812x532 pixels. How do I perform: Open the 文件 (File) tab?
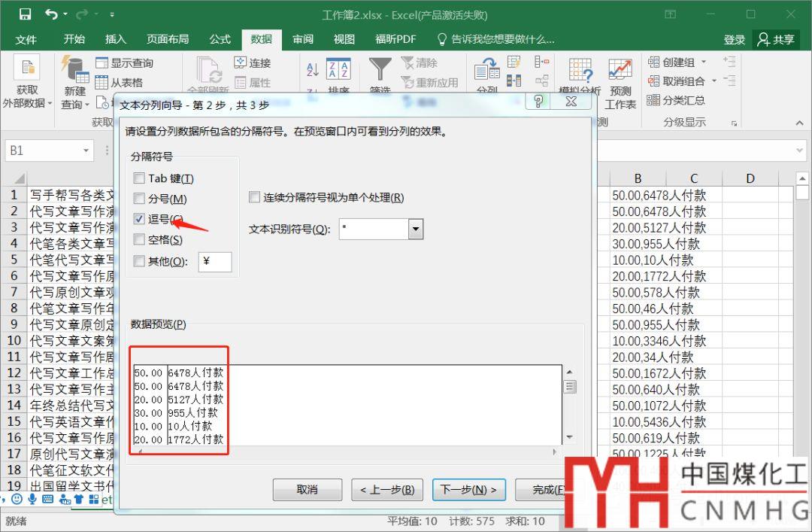click(x=26, y=39)
